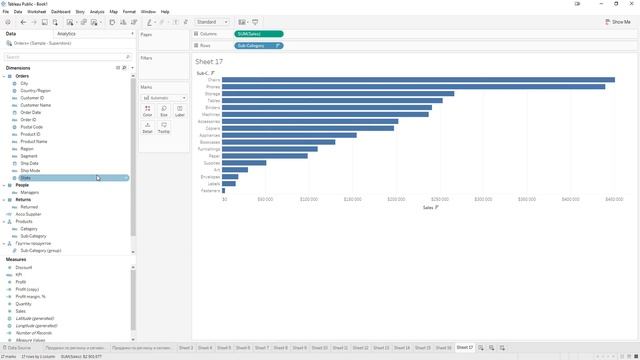Click the New Story tab icon at bottom
Screen dimensions: 640x360
point(502,348)
